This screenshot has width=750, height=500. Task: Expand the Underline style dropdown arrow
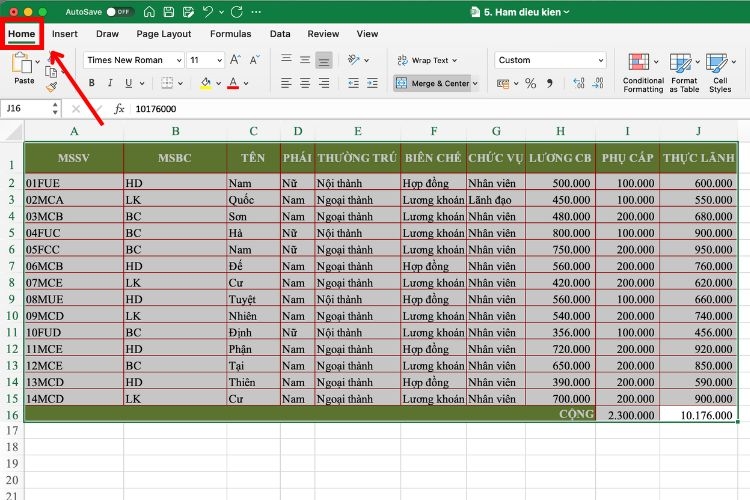click(x=142, y=83)
